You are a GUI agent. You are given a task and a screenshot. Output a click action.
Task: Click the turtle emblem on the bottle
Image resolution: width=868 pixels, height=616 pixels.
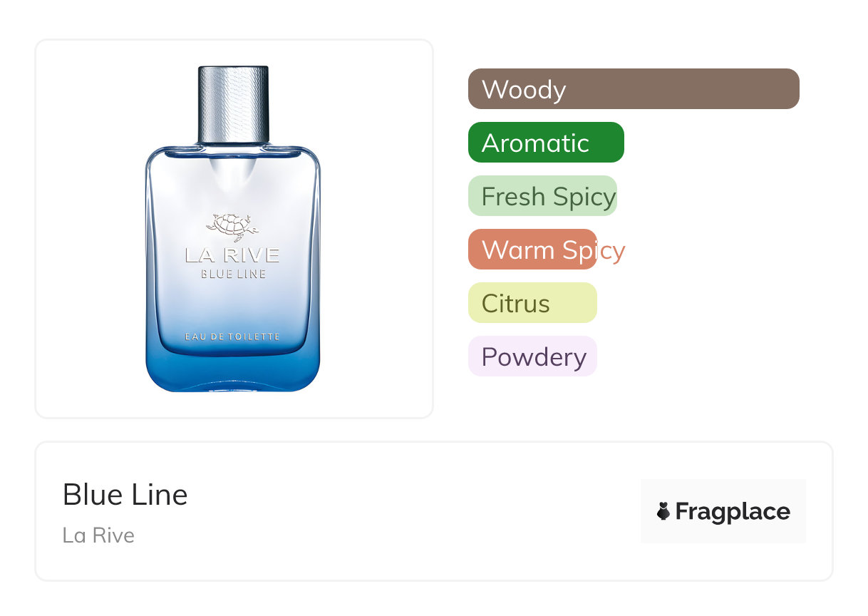pyautogui.click(x=232, y=227)
